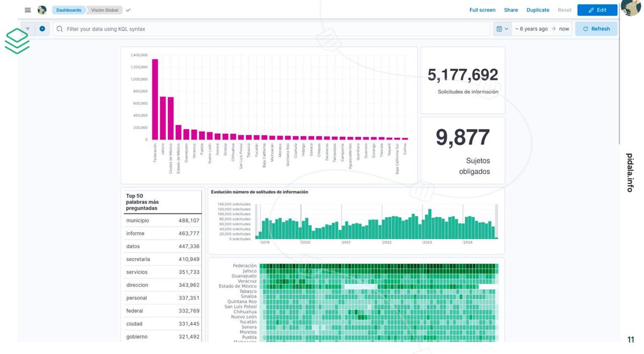Click the checkmark badge after Visión Global

pyautogui.click(x=128, y=10)
